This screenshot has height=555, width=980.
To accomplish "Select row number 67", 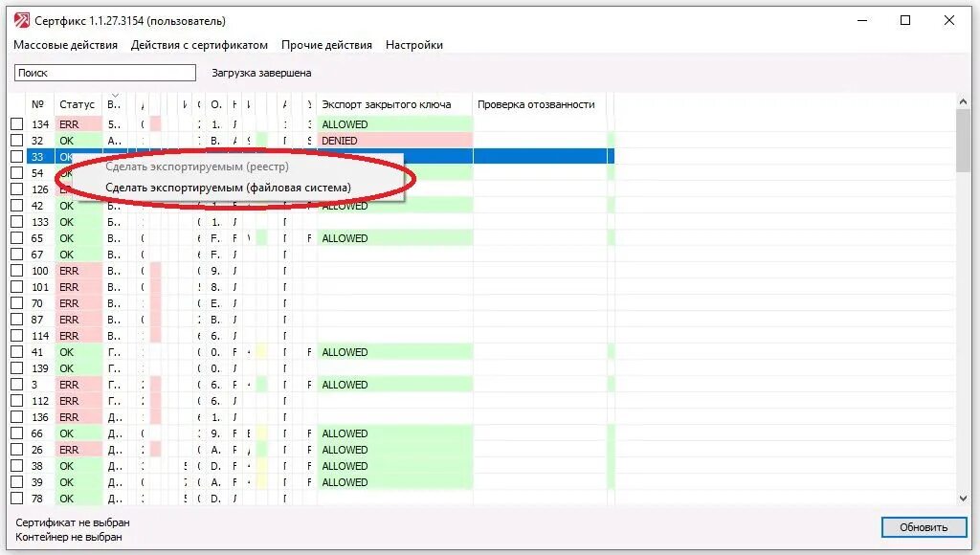I will [x=37, y=255].
